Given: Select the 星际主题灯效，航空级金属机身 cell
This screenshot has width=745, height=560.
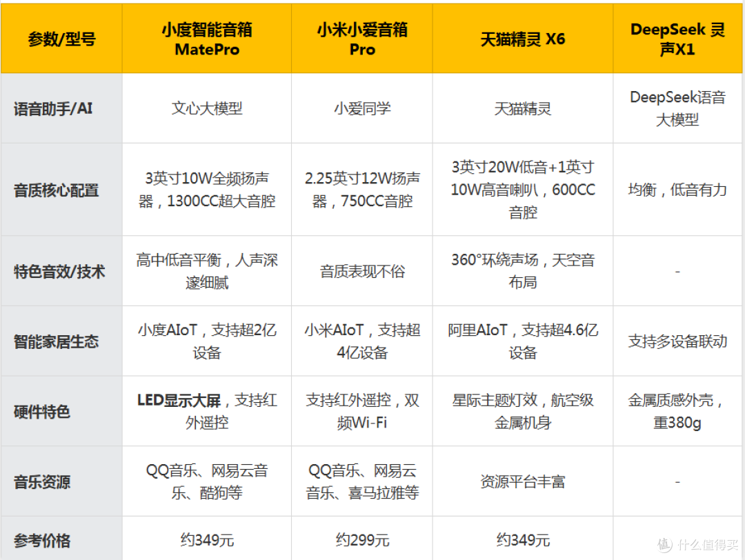Looking at the screenshot, I should click(523, 411).
